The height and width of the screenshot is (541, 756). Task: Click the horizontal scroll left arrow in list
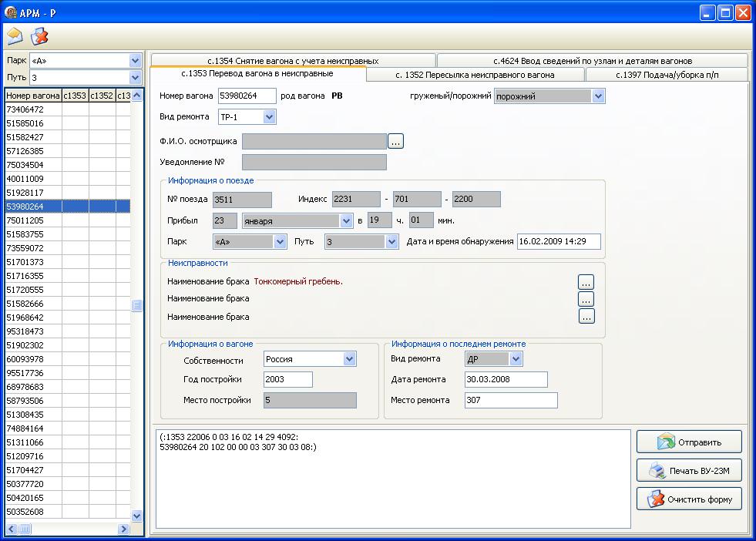tap(12, 529)
